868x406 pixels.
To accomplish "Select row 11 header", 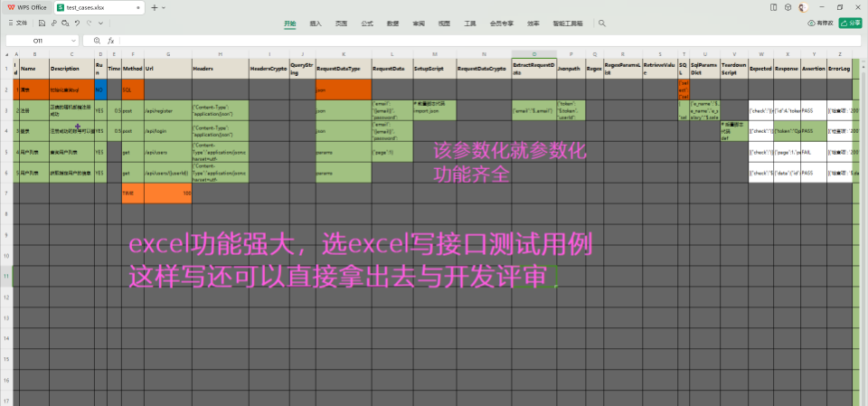I will [x=6, y=276].
